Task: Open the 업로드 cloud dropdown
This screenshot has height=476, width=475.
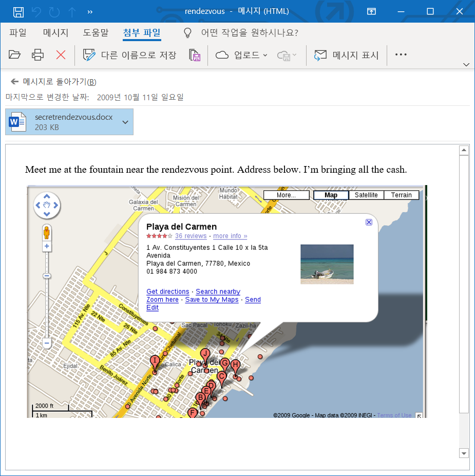Action: click(241, 55)
